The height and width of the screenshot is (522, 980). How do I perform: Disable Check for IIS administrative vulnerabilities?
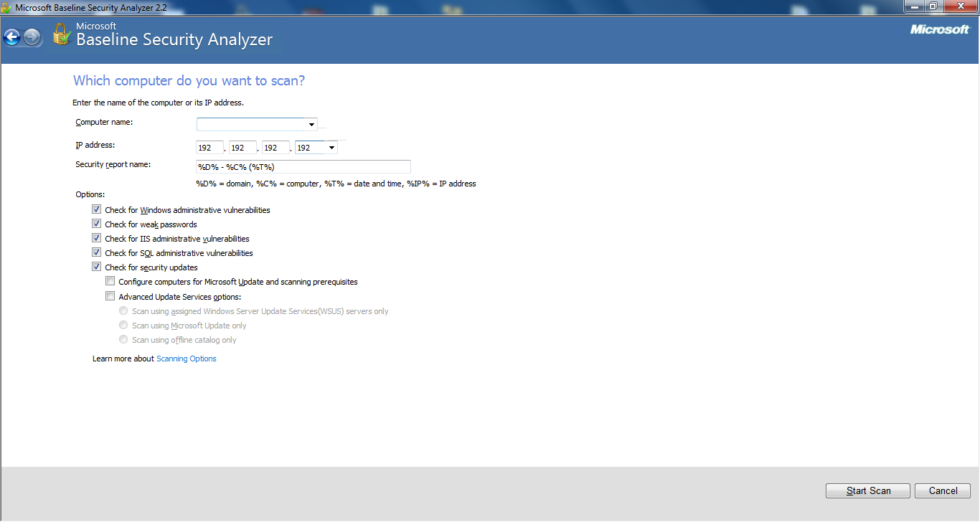pos(97,239)
